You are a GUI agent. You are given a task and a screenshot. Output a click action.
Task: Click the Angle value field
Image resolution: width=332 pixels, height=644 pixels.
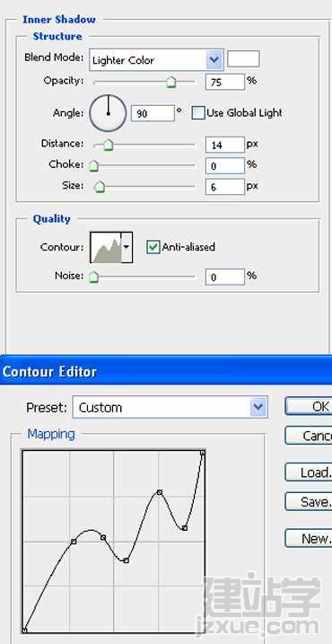153,113
